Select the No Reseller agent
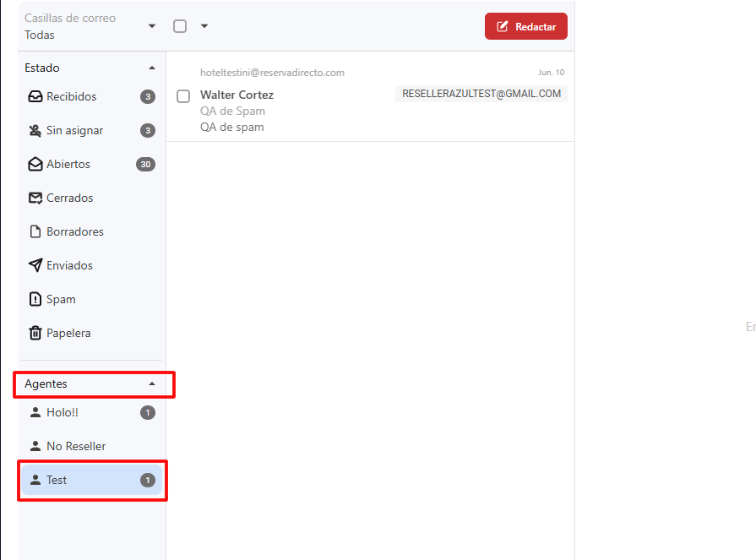 pos(76,446)
